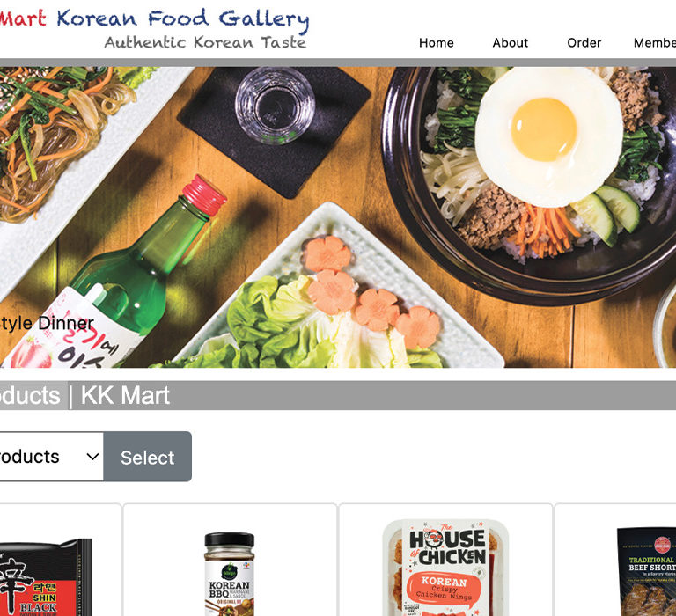Screen dimensions: 676x616
Task: Go to the About page
Action: (510, 42)
